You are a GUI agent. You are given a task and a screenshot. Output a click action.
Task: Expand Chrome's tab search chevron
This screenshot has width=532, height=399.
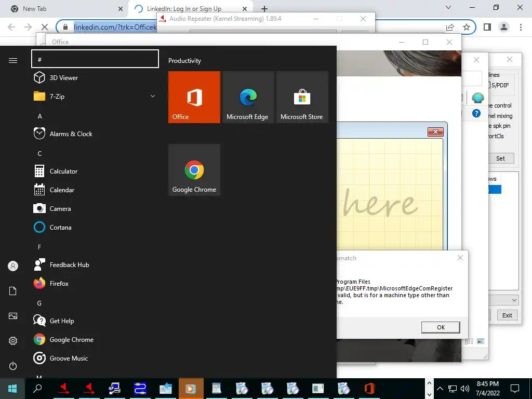tap(448, 7)
